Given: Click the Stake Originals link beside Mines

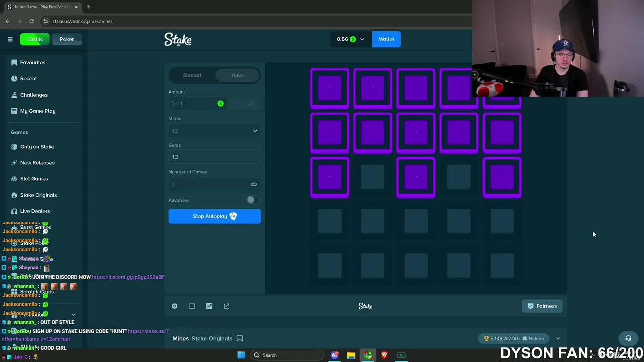Looking at the screenshot, I should point(212,339).
